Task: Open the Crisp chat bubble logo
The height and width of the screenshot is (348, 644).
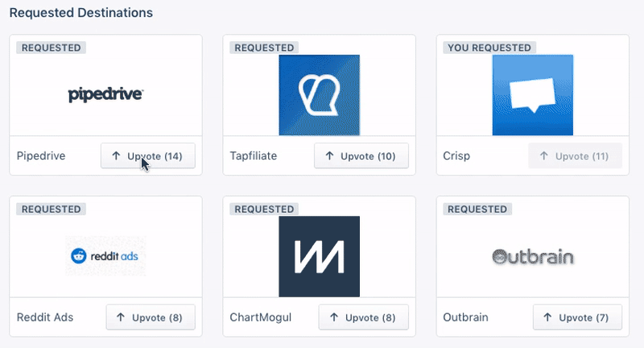Action: 533,95
